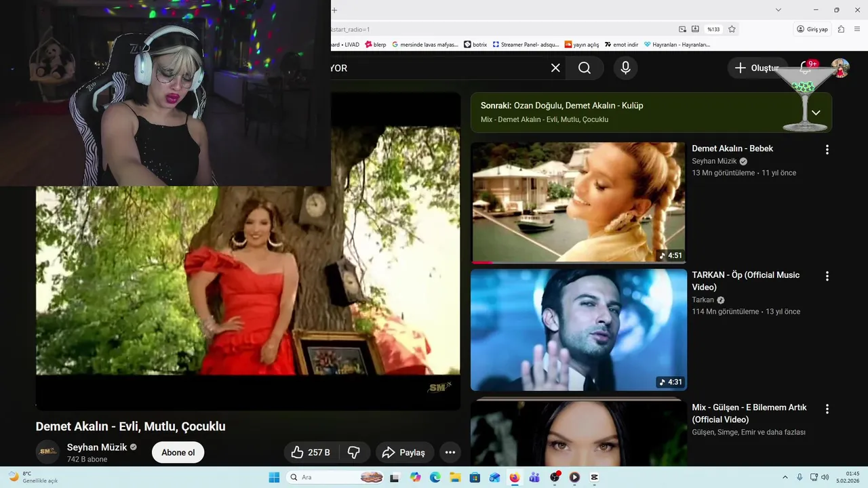Dislike the video with thumbs-down button
The image size is (868, 488).
click(354, 452)
